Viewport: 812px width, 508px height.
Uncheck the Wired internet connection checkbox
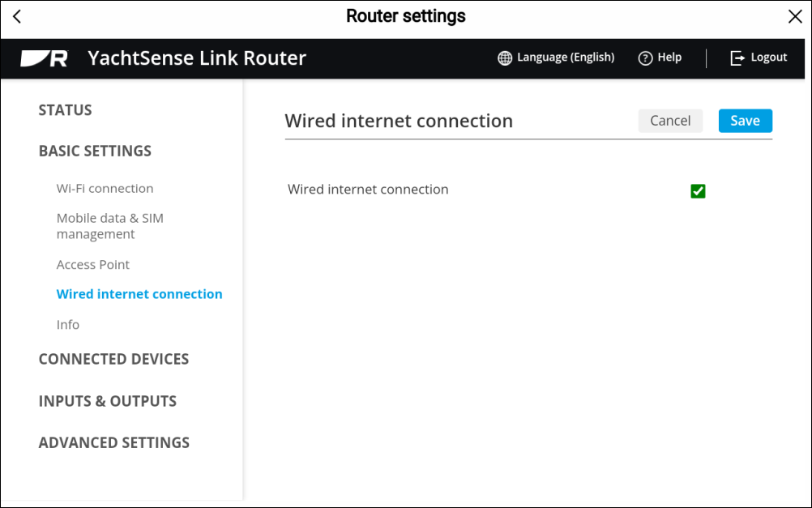pyautogui.click(x=698, y=191)
